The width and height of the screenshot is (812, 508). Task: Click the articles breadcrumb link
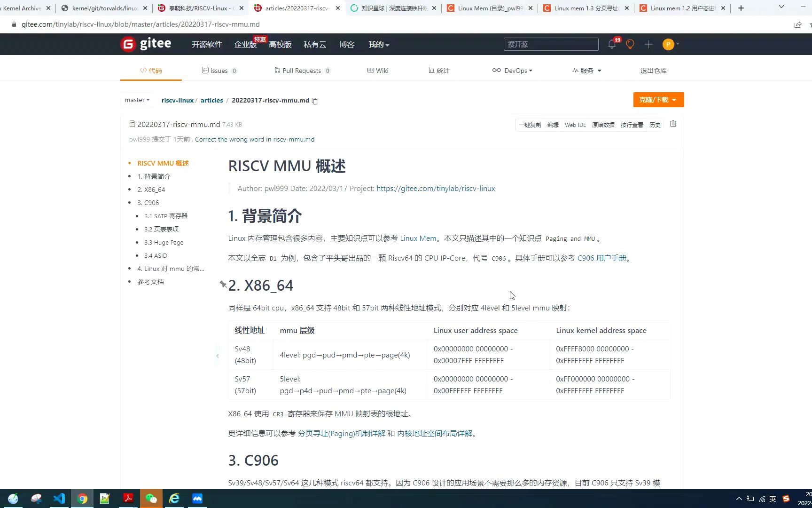click(x=212, y=100)
